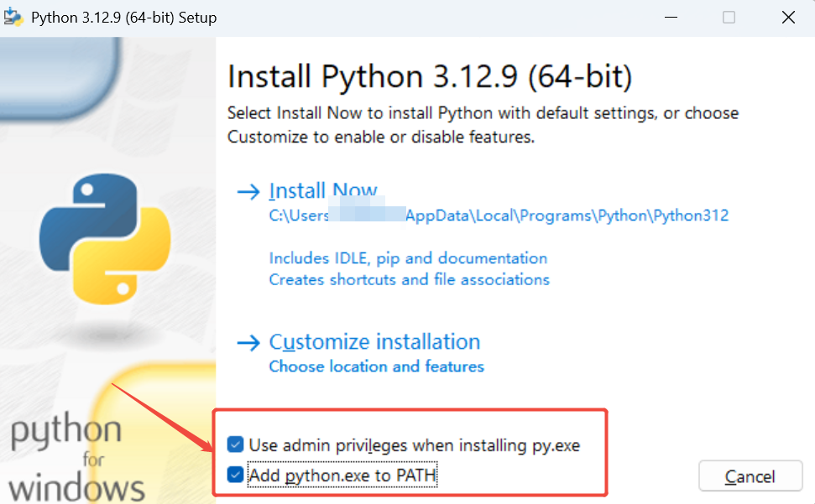Close the Python 3.12.9 Setup window
Viewport: 815px width, 504px height.
[788, 17]
